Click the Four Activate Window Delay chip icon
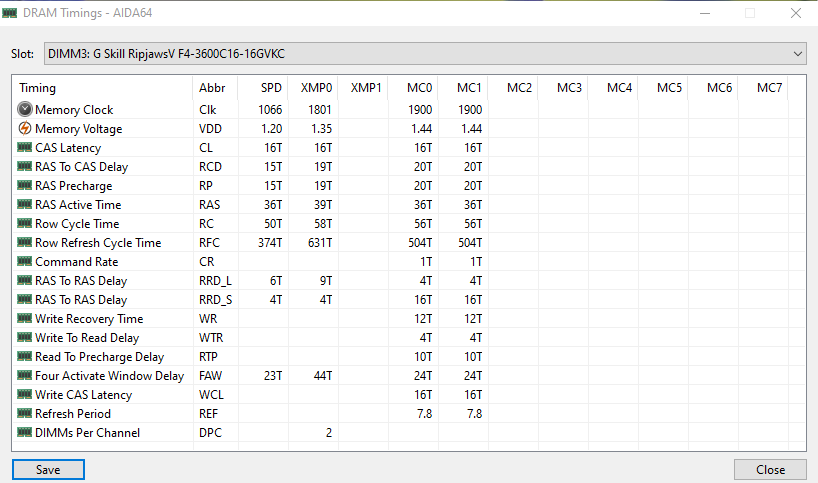 pyautogui.click(x=25, y=376)
